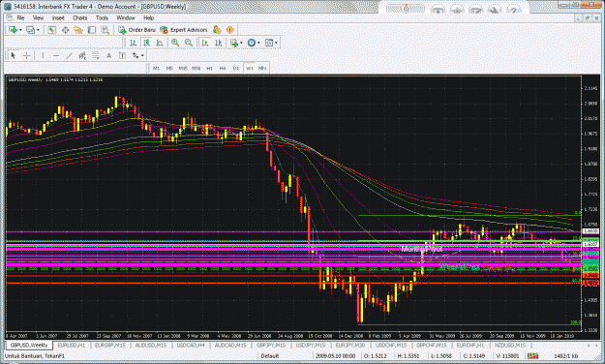605x364 pixels.
Task: Zoom in on the chart
Action: click(x=175, y=43)
